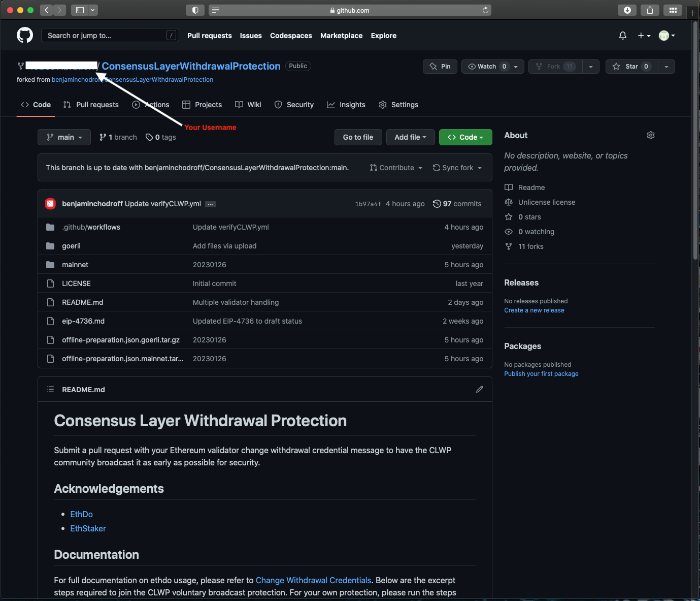Expand the Sync fork menu
This screenshot has width=700, height=601.
click(457, 168)
